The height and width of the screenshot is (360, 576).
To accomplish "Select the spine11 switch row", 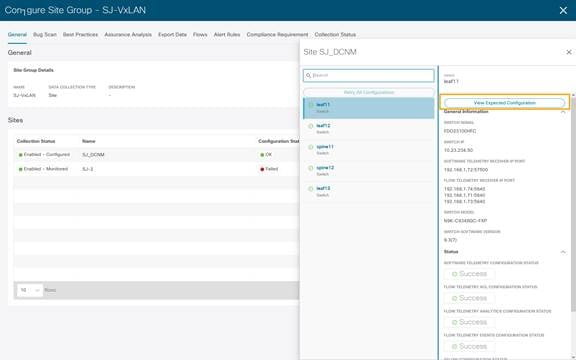I will (x=368, y=150).
